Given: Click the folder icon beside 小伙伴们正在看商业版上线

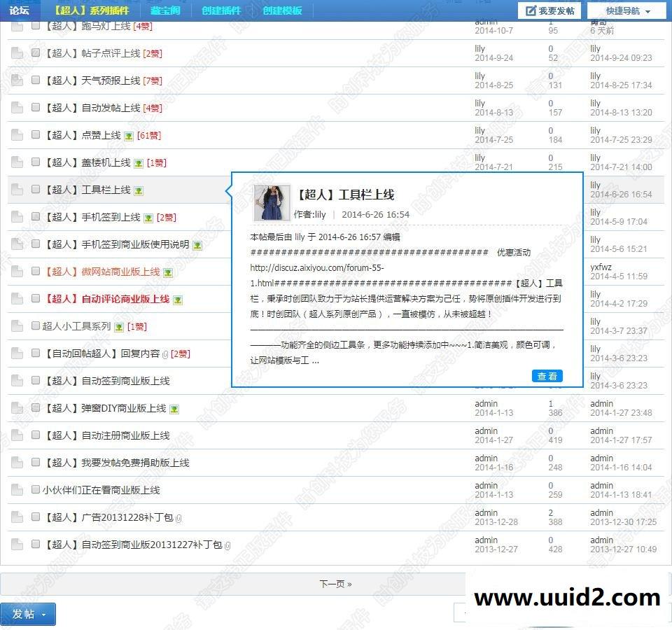Looking at the screenshot, I should click(17, 490).
